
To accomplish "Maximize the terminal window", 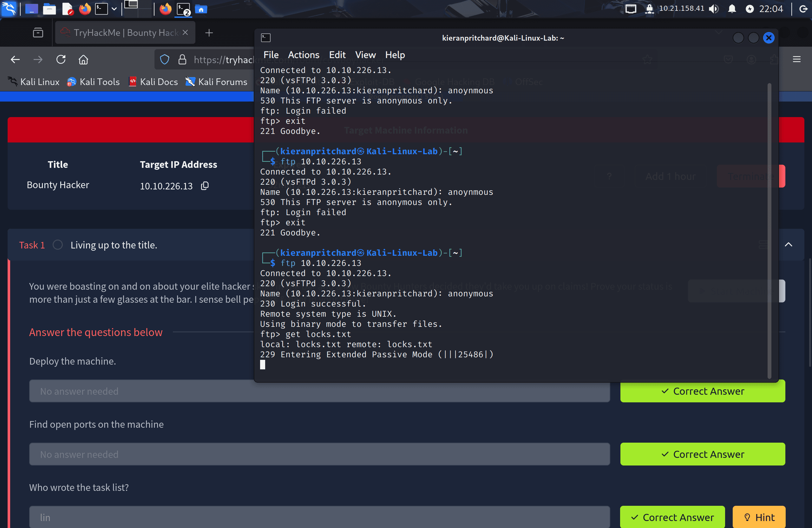I will click(753, 38).
